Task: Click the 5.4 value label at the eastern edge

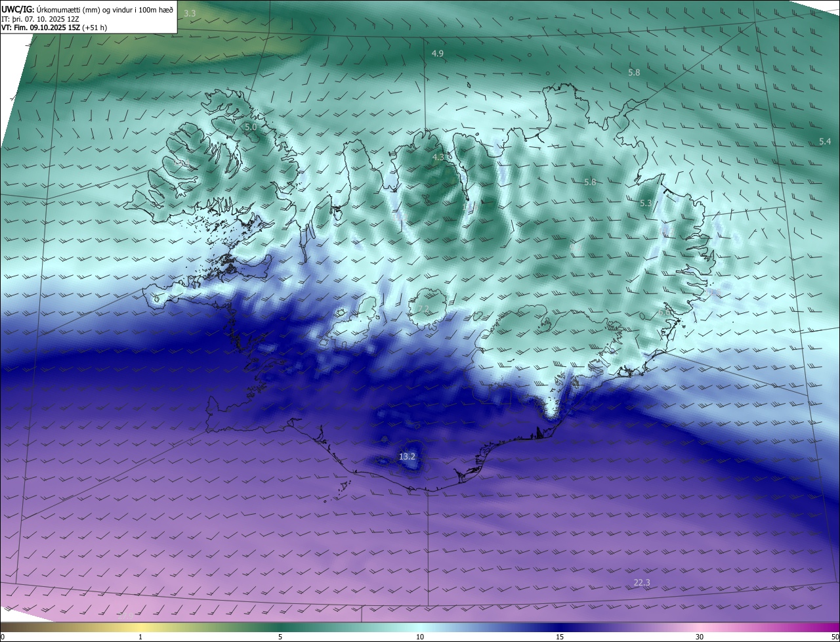Action: [825, 142]
